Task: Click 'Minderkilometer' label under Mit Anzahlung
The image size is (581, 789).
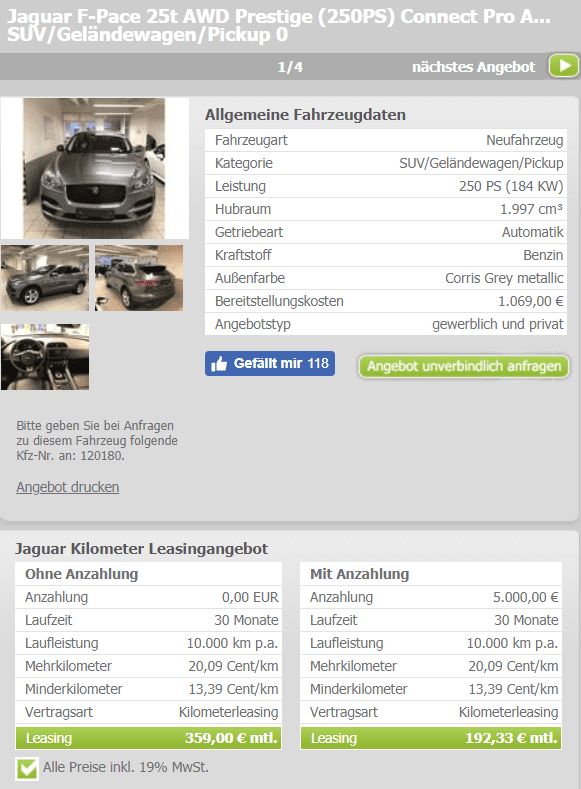Action: click(359, 689)
